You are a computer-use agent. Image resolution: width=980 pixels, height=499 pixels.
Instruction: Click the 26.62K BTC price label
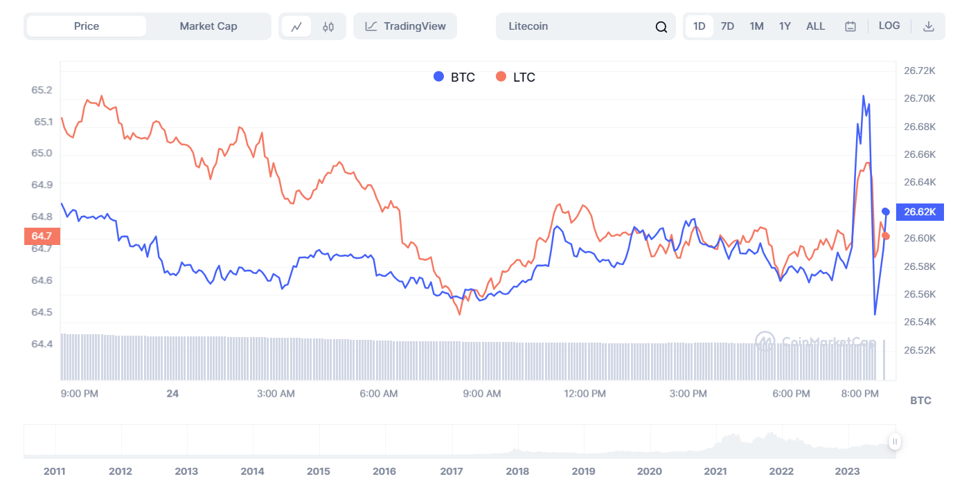pyautogui.click(x=920, y=212)
